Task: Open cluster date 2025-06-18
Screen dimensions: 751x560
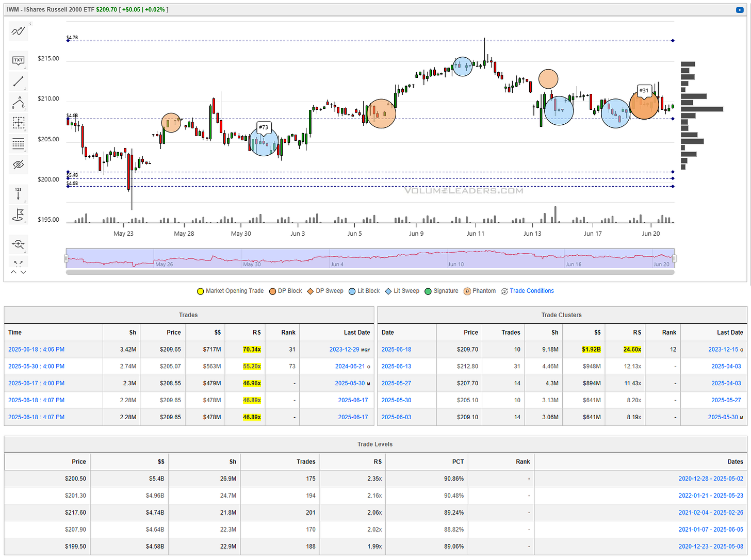Action: click(x=396, y=350)
